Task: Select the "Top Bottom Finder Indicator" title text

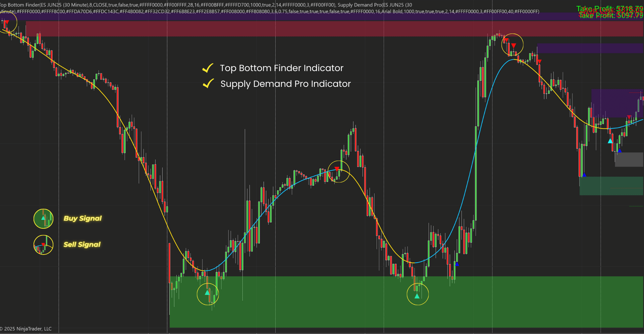Action: click(x=281, y=68)
